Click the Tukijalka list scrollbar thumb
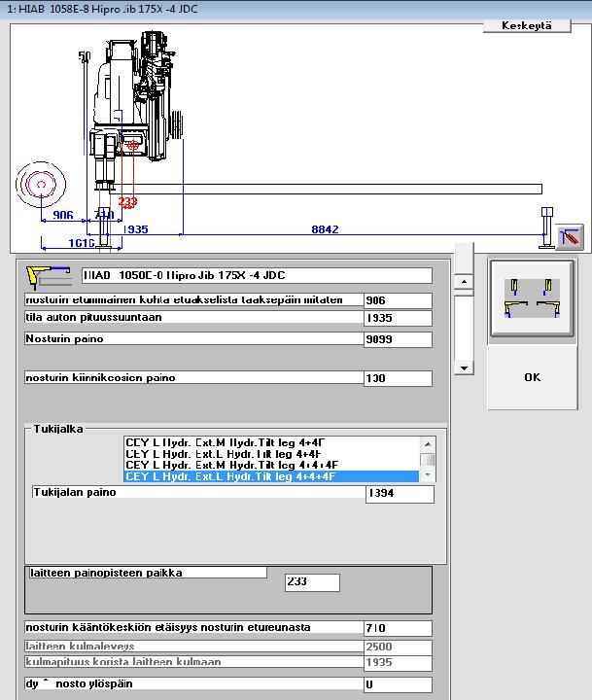Viewport: 592px width, 700px height. click(428, 459)
